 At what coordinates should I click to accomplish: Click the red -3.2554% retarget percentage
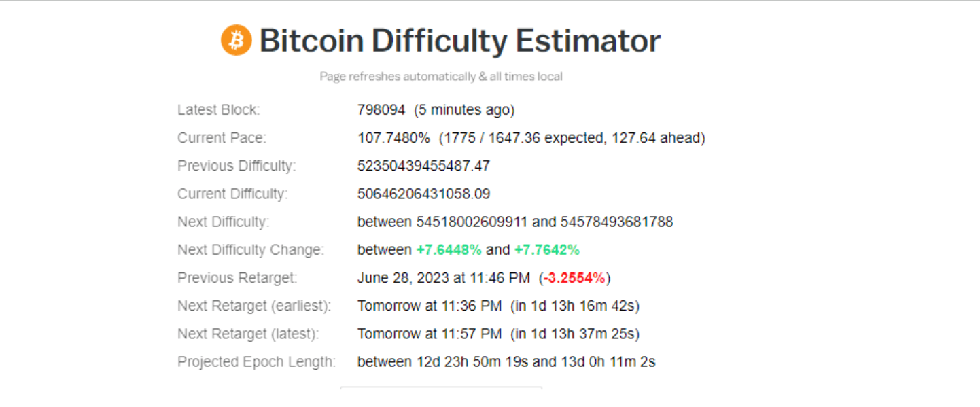click(574, 278)
